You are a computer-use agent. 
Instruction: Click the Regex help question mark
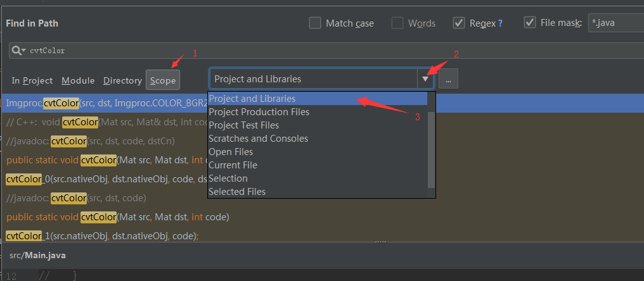(x=500, y=23)
